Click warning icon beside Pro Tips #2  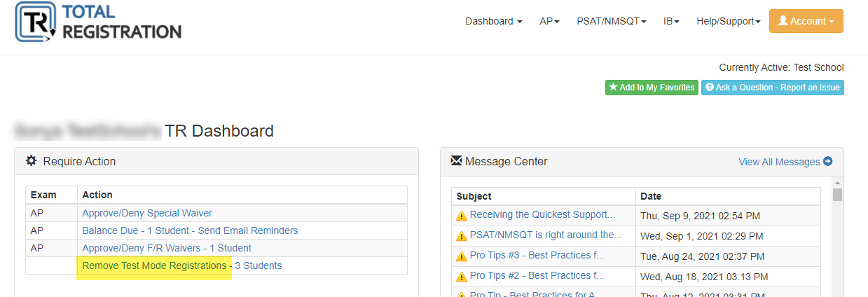coord(461,277)
